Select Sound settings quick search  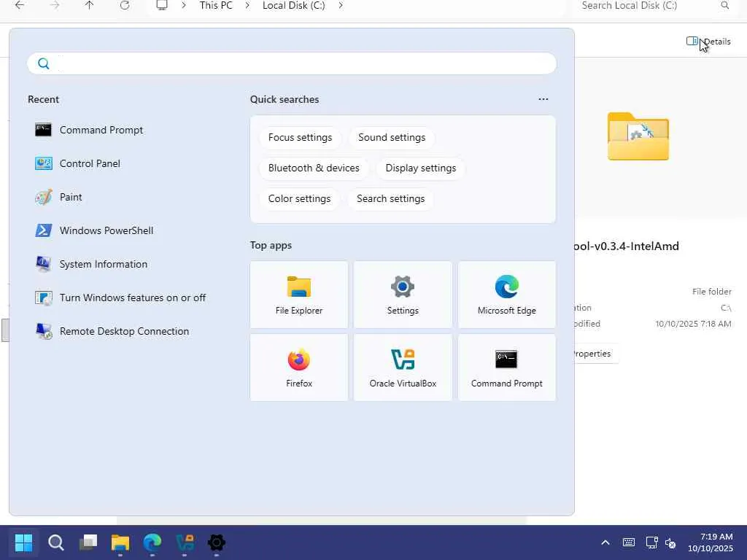click(x=392, y=138)
